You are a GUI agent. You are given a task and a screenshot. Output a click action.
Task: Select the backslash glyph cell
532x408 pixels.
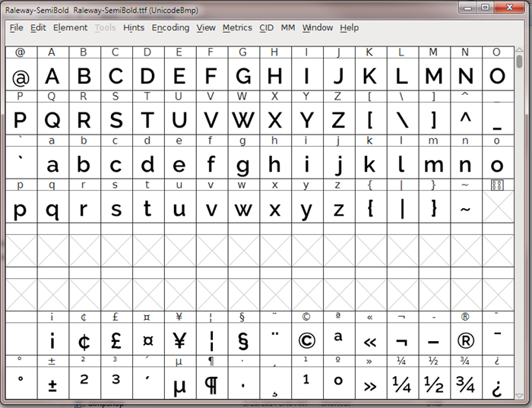tap(403, 119)
